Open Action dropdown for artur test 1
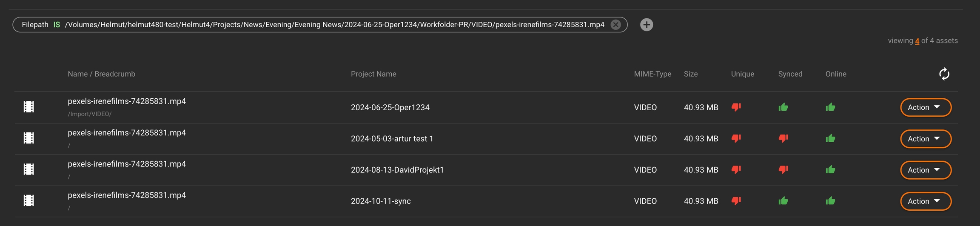This screenshot has width=980, height=226. point(926,139)
